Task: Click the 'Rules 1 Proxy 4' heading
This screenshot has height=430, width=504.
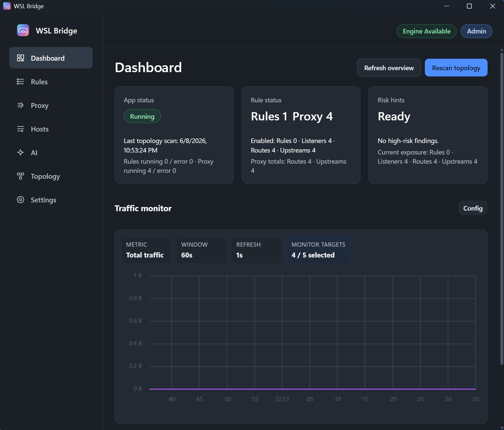Action: tap(292, 116)
